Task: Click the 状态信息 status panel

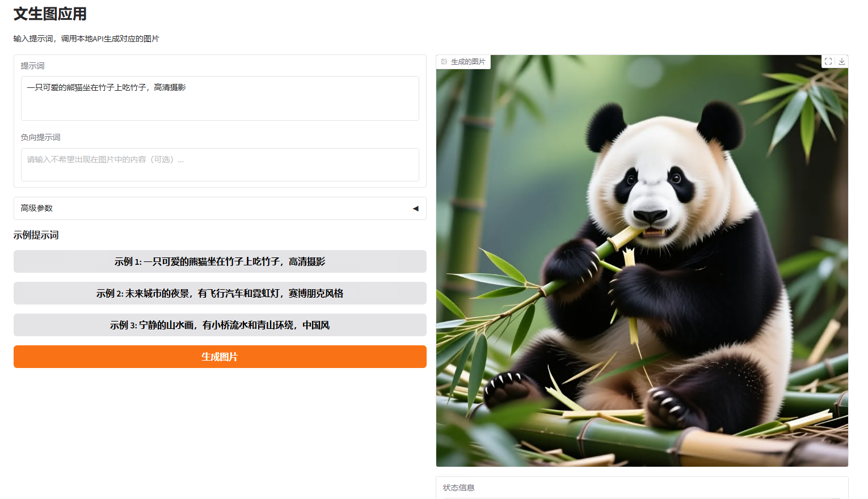Action: click(642, 488)
